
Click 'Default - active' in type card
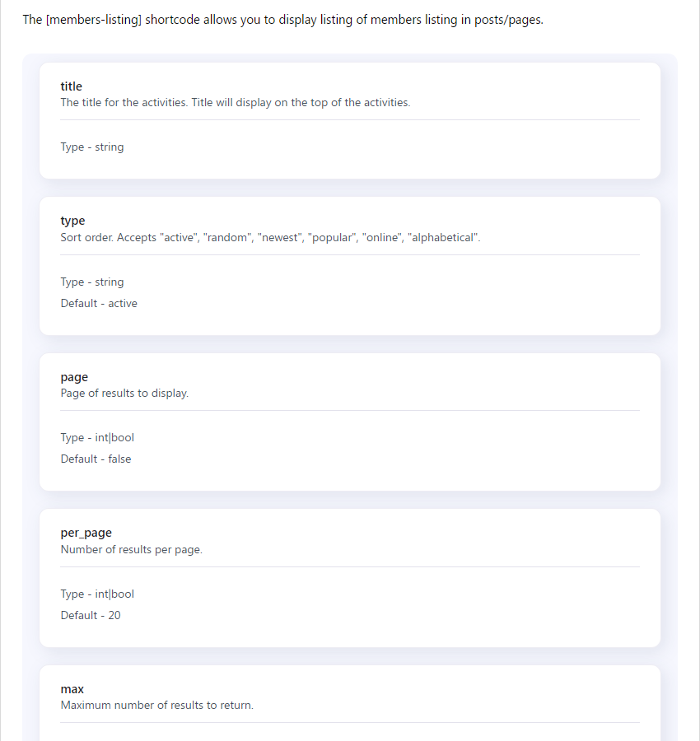[x=99, y=303]
